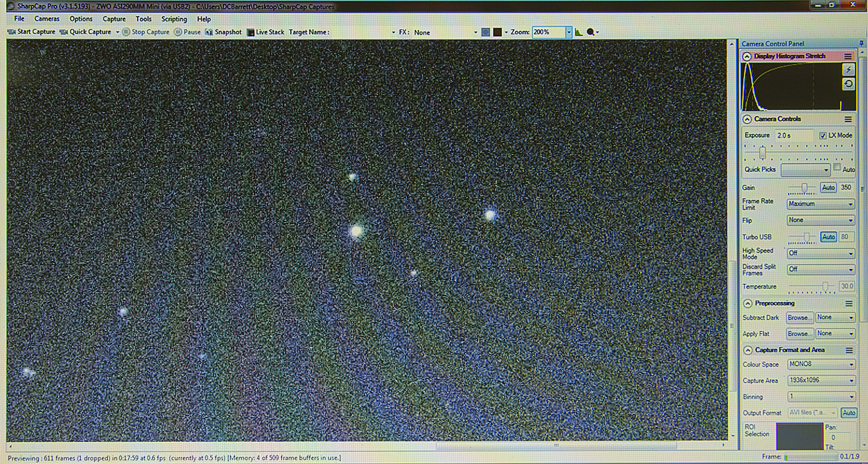This screenshot has width=868, height=464.
Task: Collapse the Camera Controls section
Action: click(x=747, y=119)
